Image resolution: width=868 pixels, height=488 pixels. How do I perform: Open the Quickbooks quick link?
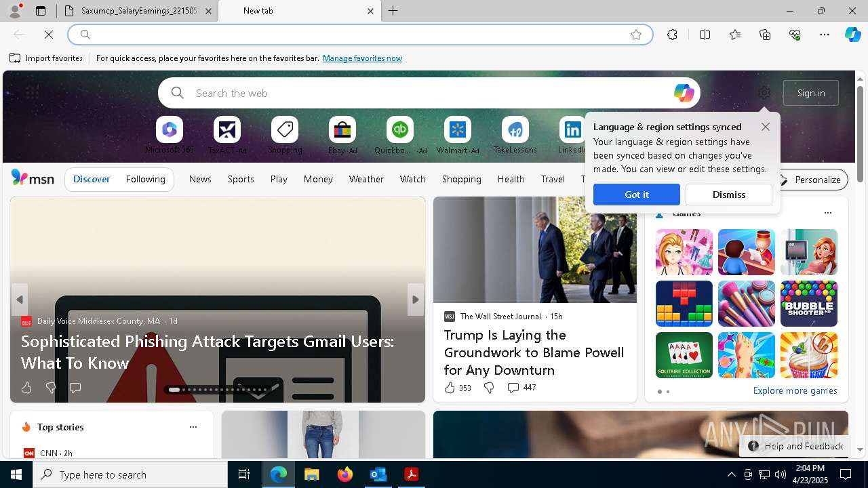pyautogui.click(x=400, y=136)
